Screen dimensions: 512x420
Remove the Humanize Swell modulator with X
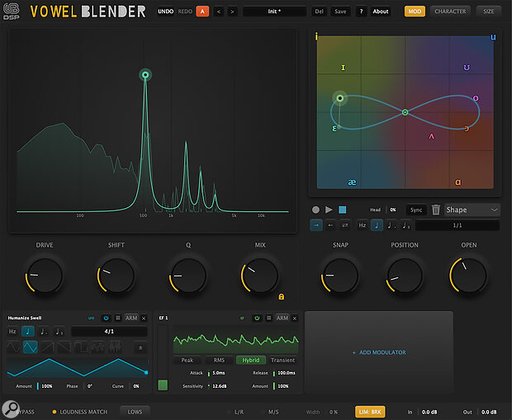144,319
